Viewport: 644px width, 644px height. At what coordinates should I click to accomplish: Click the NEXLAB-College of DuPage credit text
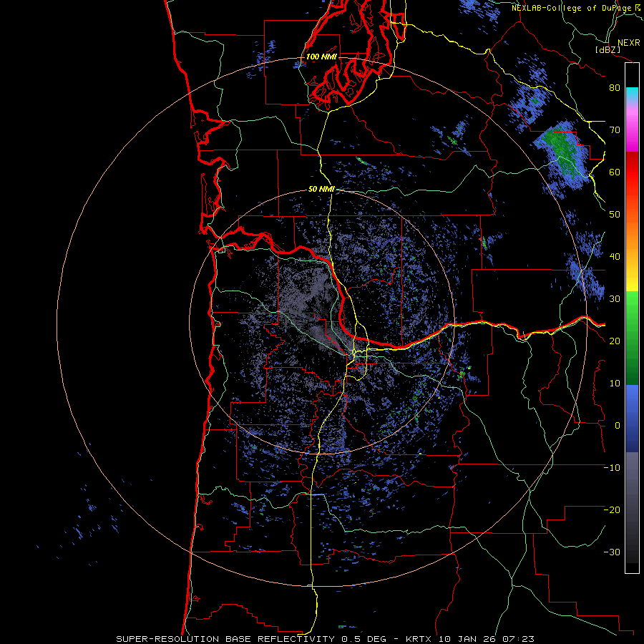coord(576,8)
